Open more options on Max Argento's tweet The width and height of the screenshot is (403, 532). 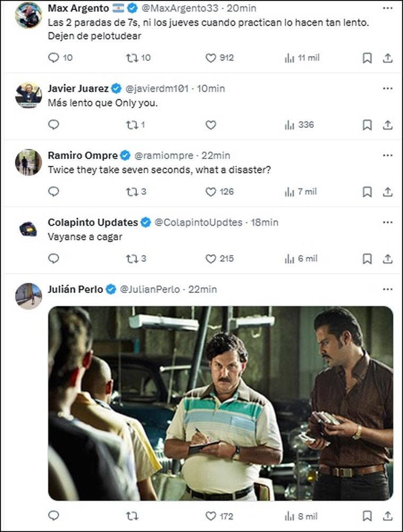[x=388, y=8]
